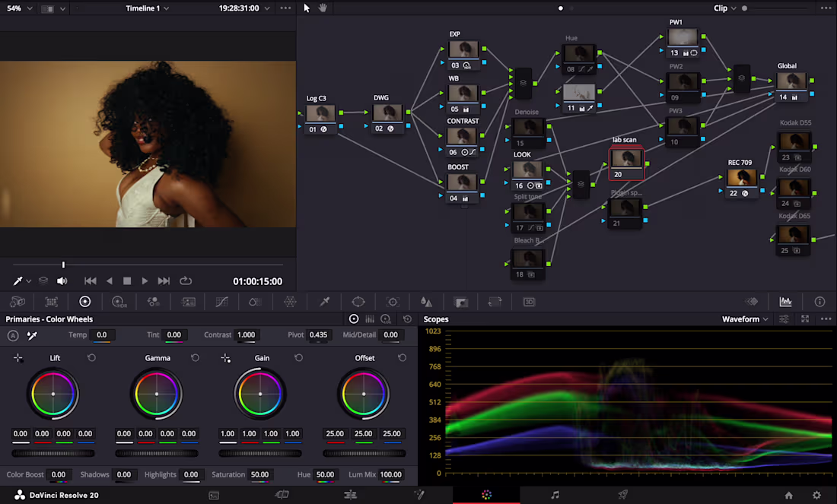The image size is (837, 504).
Task: Open the Tracker panel
Action: pyautogui.click(x=393, y=302)
